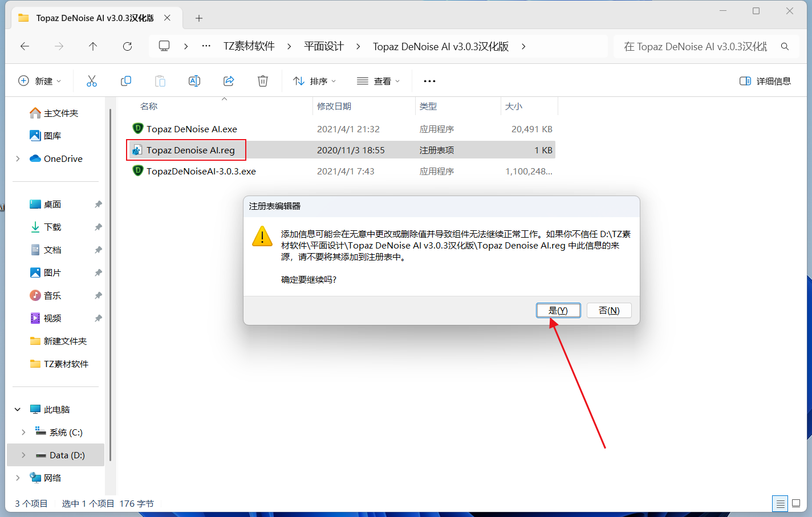Go up one folder level
Viewport: 812px width, 517px height.
coord(93,46)
